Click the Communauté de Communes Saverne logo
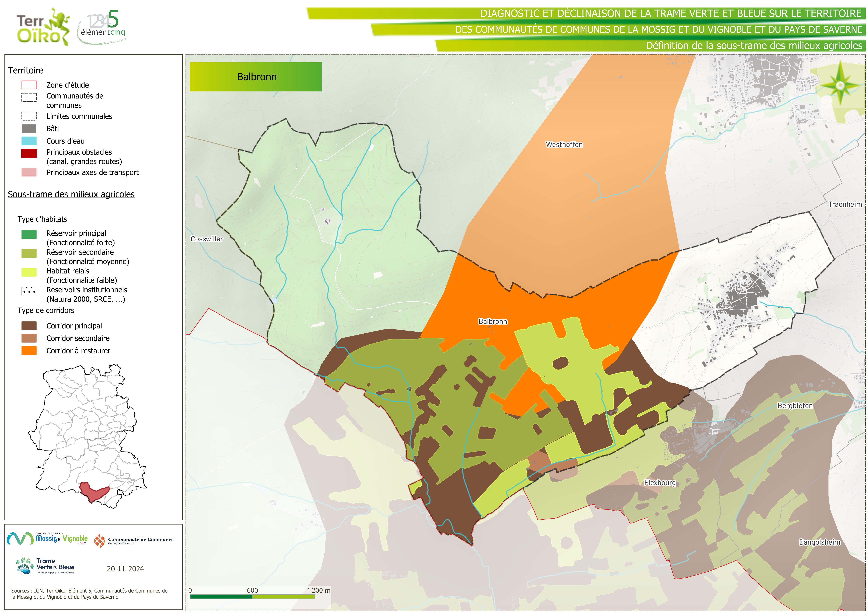868x614 pixels. point(134,541)
